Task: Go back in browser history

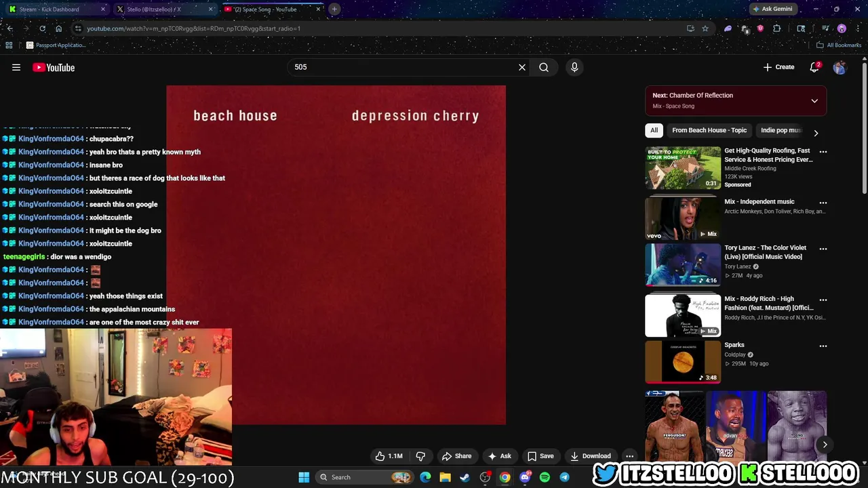Action: pyautogui.click(x=9, y=28)
